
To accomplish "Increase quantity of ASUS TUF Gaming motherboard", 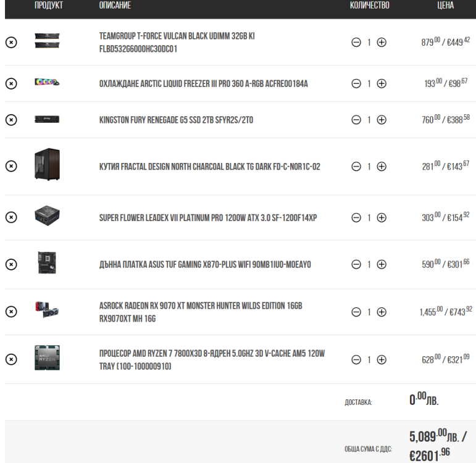I will (x=382, y=264).
